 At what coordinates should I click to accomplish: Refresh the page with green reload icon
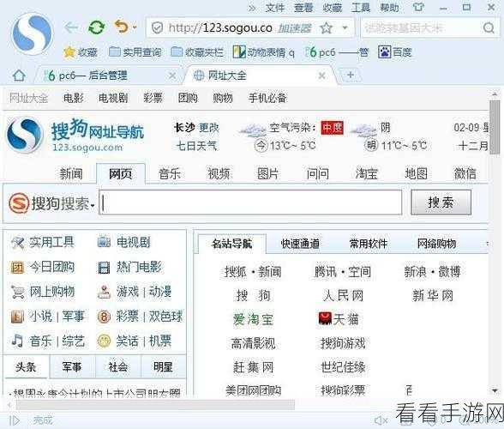coord(96,27)
